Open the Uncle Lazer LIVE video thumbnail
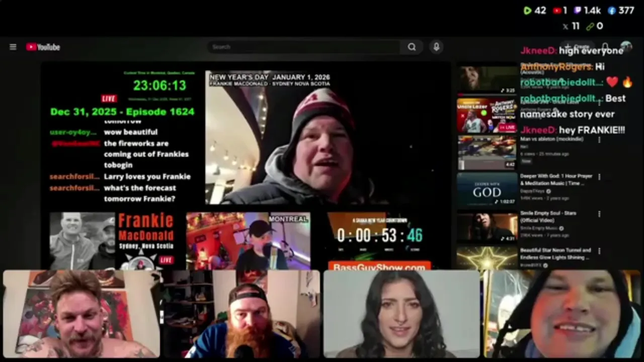 point(487,115)
